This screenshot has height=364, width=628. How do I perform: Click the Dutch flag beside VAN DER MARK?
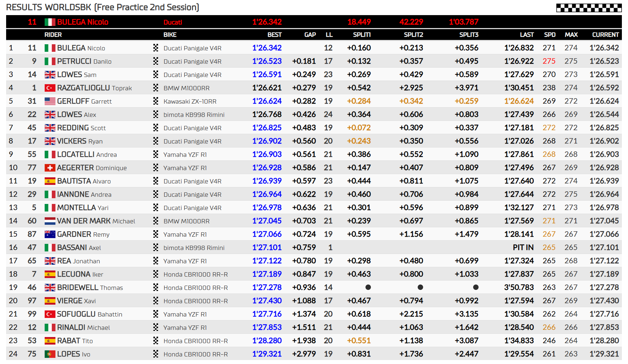(x=50, y=221)
